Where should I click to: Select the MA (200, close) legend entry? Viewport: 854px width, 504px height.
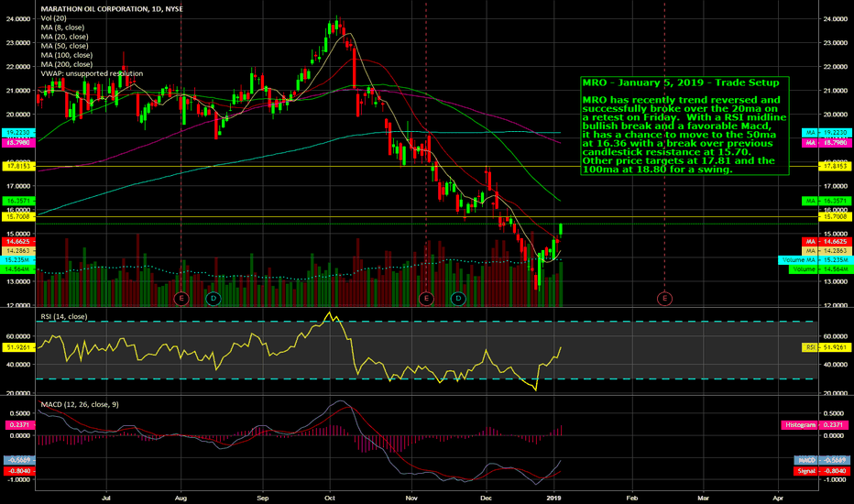pyautogui.click(x=67, y=64)
